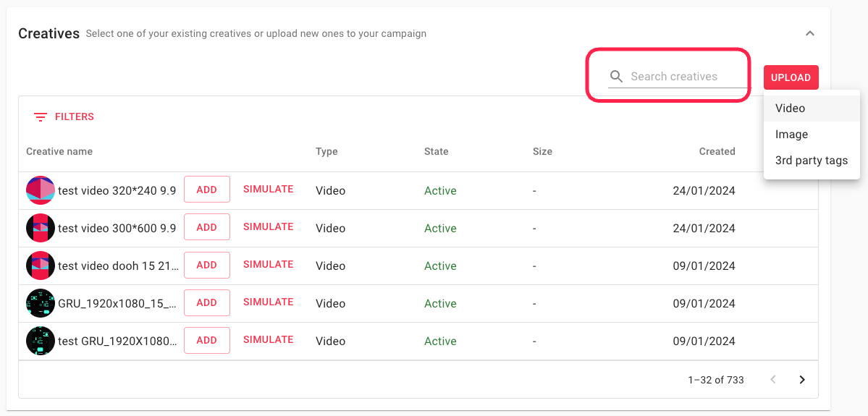868x416 pixels.
Task: Go to next page of creatives
Action: [802, 380]
